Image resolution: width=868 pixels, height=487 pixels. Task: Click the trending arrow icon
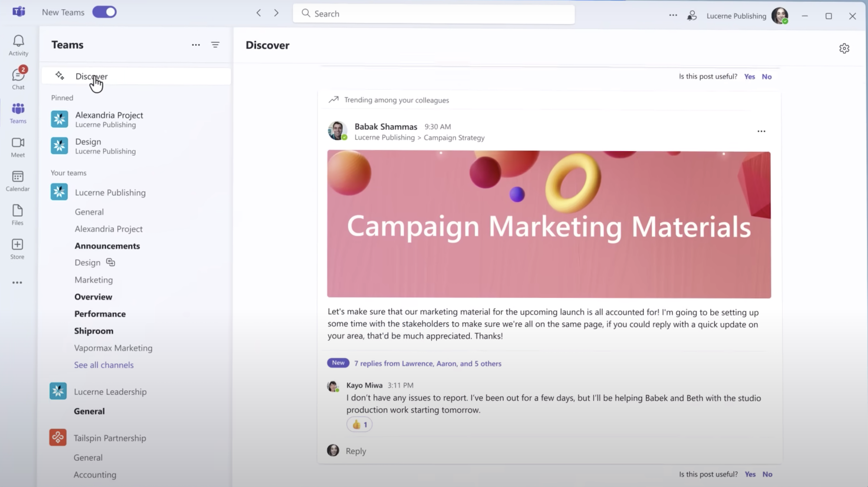pos(333,100)
